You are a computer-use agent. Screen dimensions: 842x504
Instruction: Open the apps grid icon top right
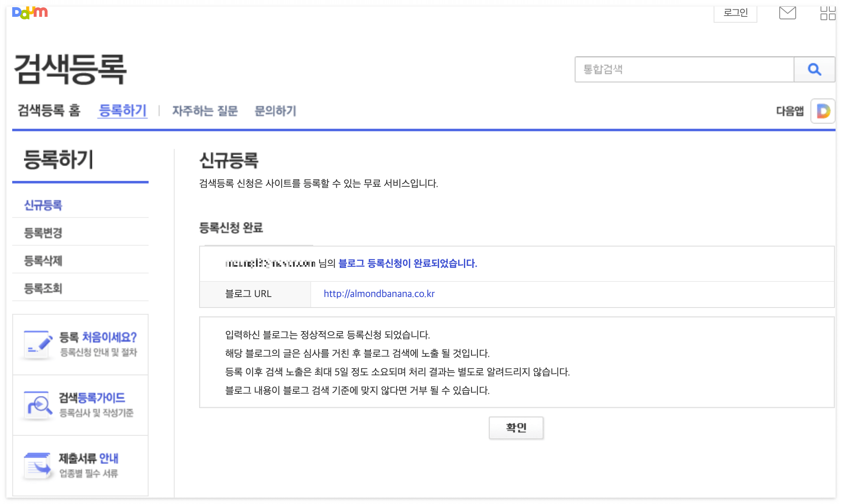(828, 12)
